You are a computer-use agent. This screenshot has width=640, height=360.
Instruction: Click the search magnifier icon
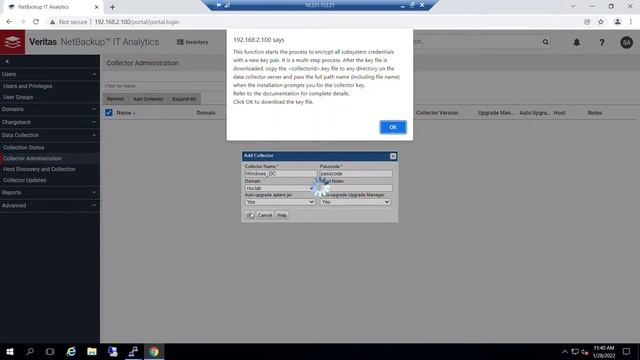545,42
